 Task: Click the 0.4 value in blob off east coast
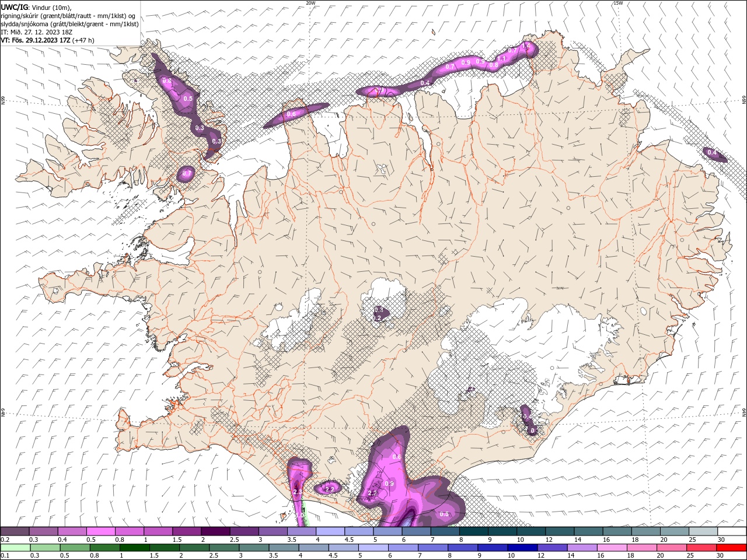711,153
